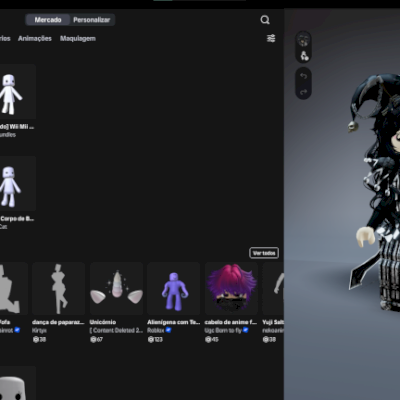Select the purple Alienígena body item
This screenshot has width=400, height=400.
pos(174,289)
